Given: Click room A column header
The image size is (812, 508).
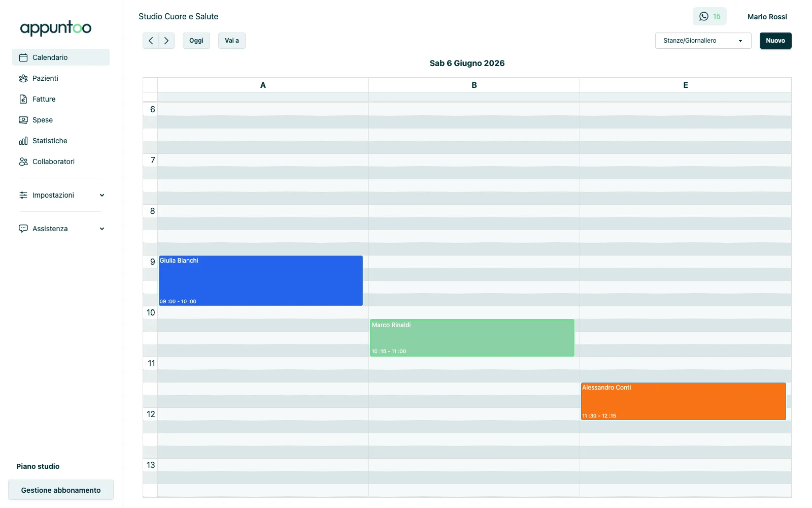Looking at the screenshot, I should 263,85.
